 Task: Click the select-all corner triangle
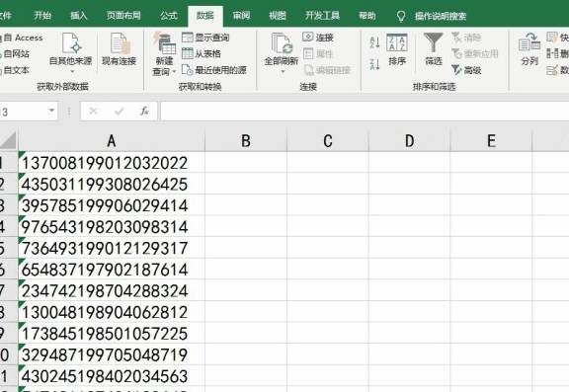[8, 139]
